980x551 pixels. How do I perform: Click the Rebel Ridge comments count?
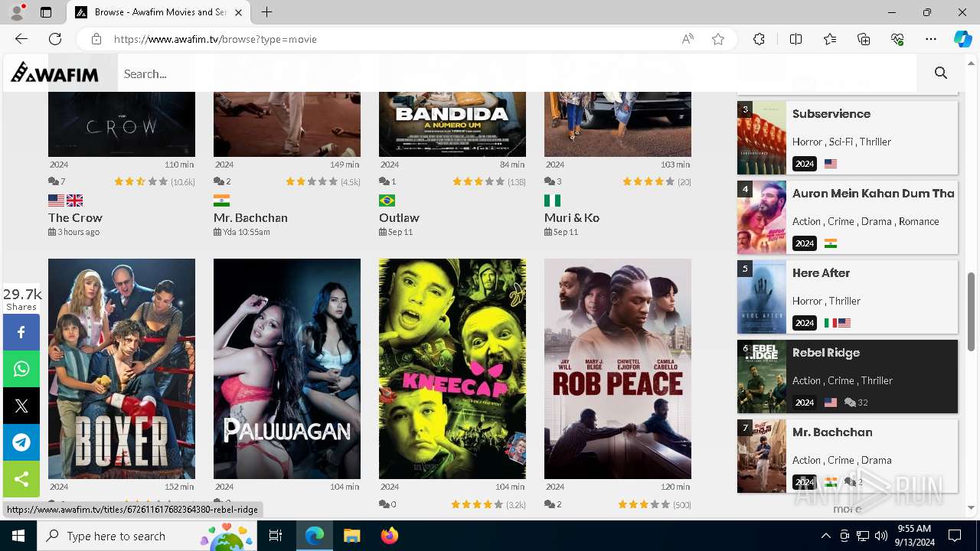(x=856, y=403)
